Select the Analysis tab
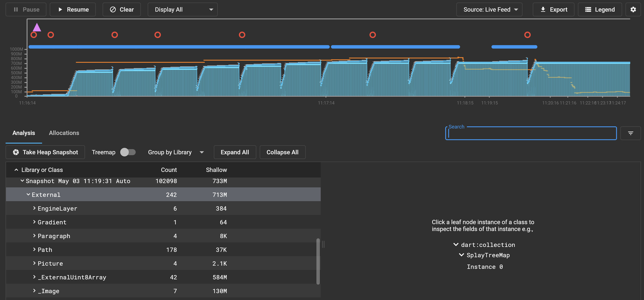This screenshot has height=300, width=644. (x=23, y=133)
